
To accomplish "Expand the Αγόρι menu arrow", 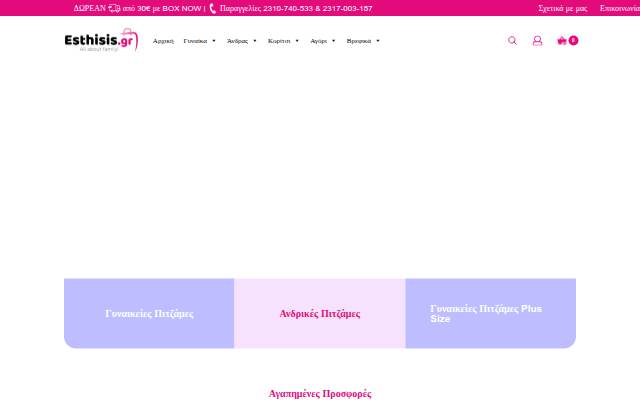I will (x=333, y=41).
